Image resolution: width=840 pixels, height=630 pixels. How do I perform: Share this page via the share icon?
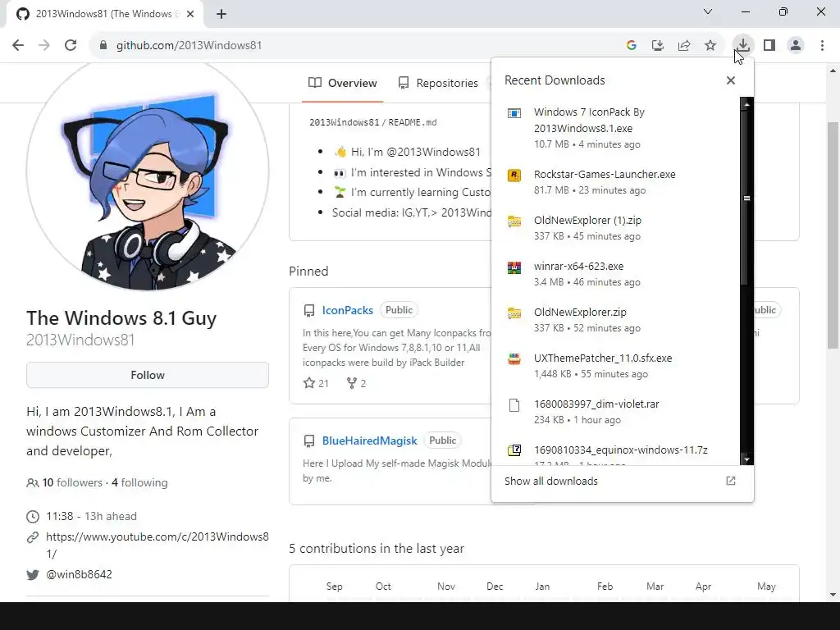(684, 45)
